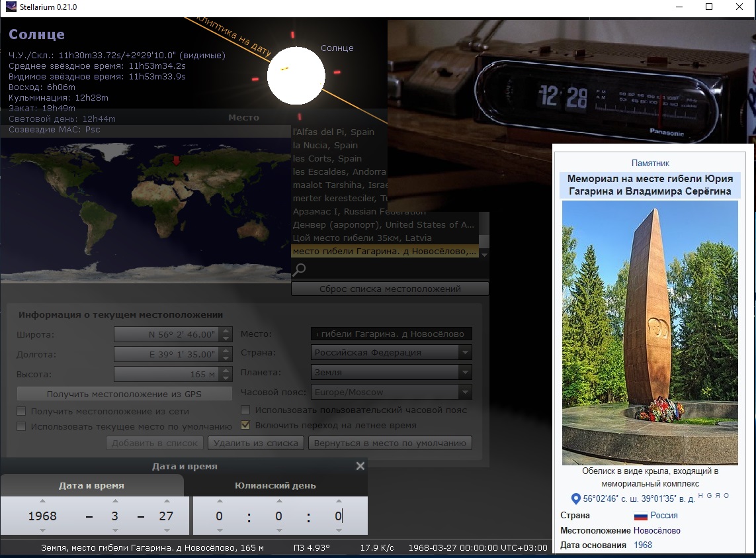Click the memorial obelisk photo thumbnail
Image resolution: width=756 pixels, height=558 pixels.
(650, 332)
